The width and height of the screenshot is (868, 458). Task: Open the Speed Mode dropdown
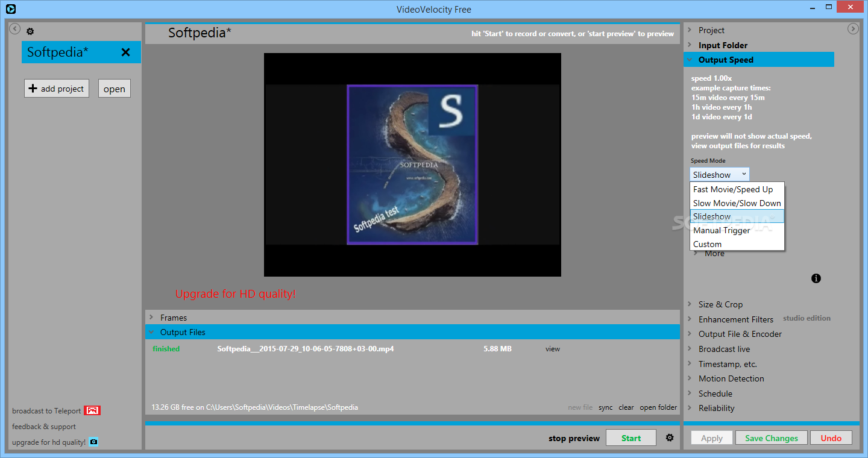[x=720, y=175]
